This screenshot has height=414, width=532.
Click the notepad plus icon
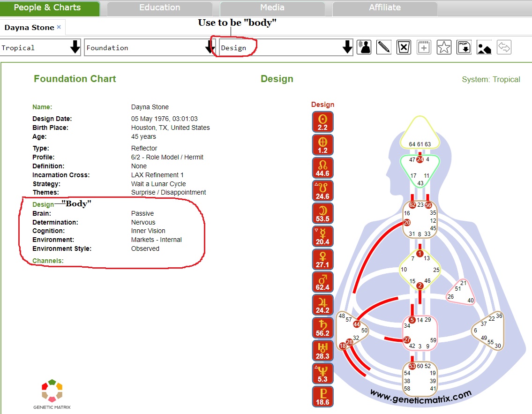[424, 47]
